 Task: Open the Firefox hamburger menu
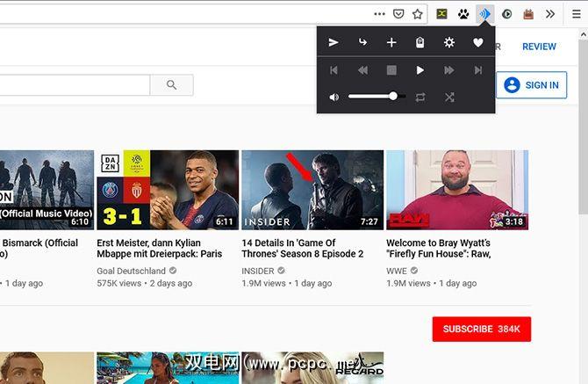click(x=577, y=14)
